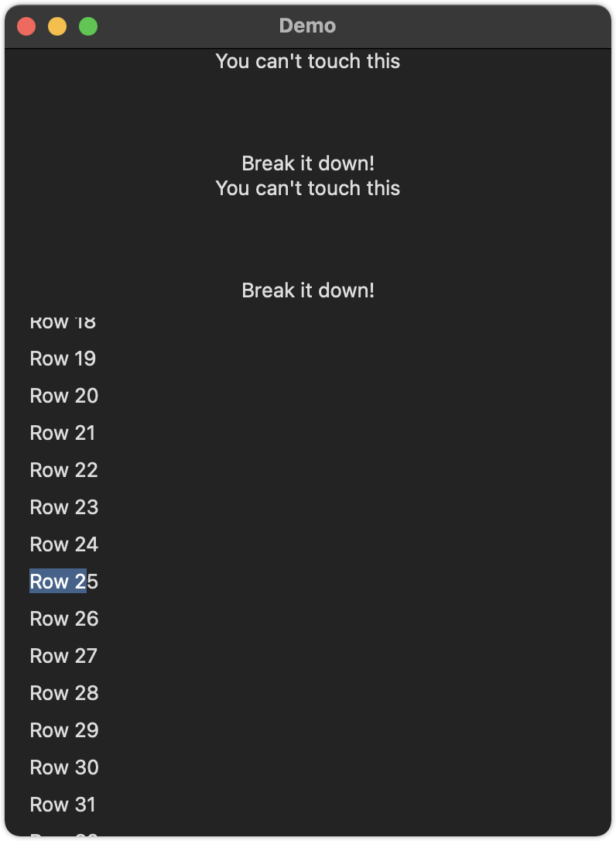Select Row 19 in the list
The width and height of the screenshot is (616, 841).
(x=63, y=359)
